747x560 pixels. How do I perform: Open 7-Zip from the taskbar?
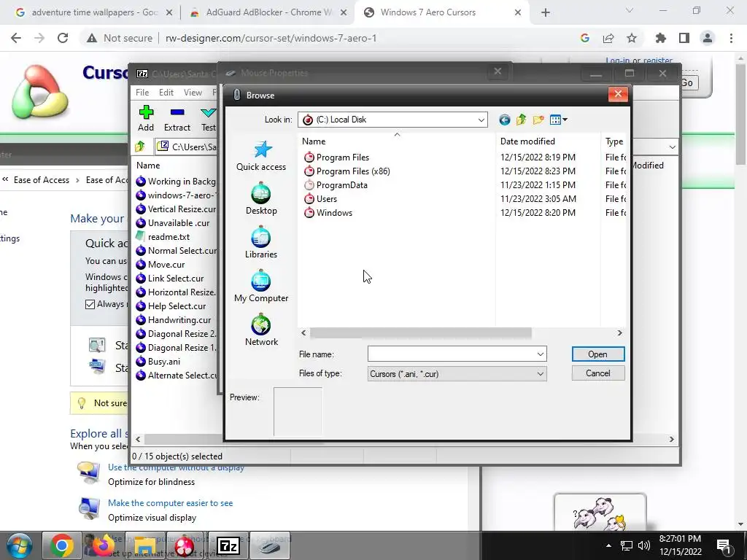pyautogui.click(x=228, y=546)
